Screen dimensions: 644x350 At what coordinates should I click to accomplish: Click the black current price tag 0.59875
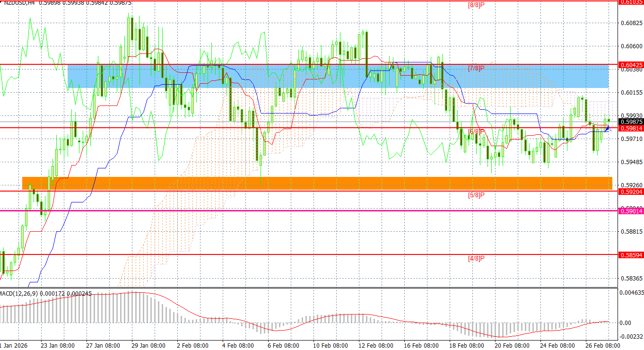[631, 122]
